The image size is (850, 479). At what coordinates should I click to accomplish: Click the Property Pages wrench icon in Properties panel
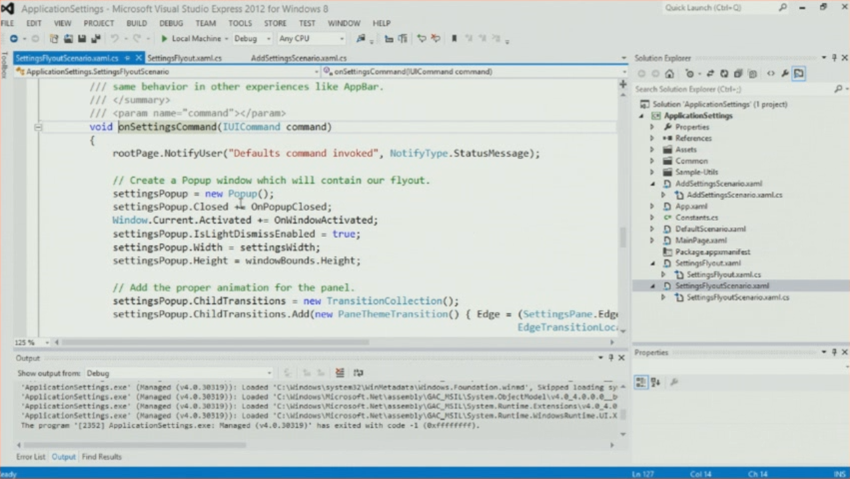click(x=674, y=383)
